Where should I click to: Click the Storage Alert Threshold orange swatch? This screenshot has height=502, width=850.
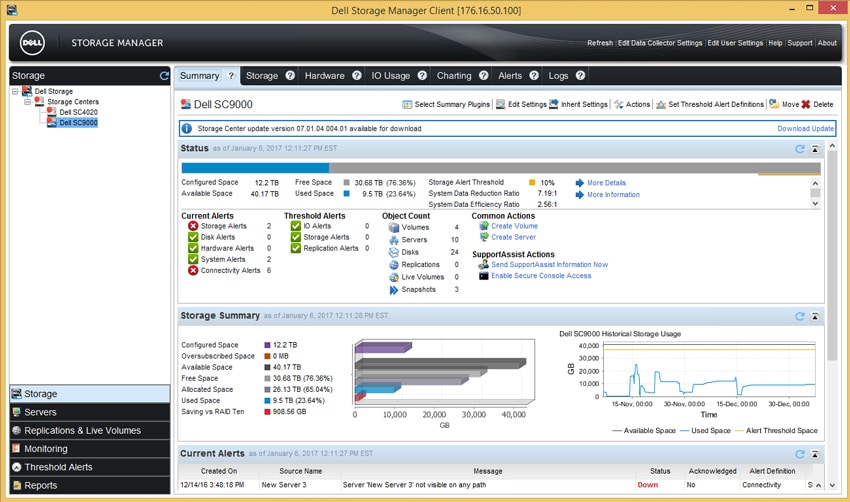(532, 183)
